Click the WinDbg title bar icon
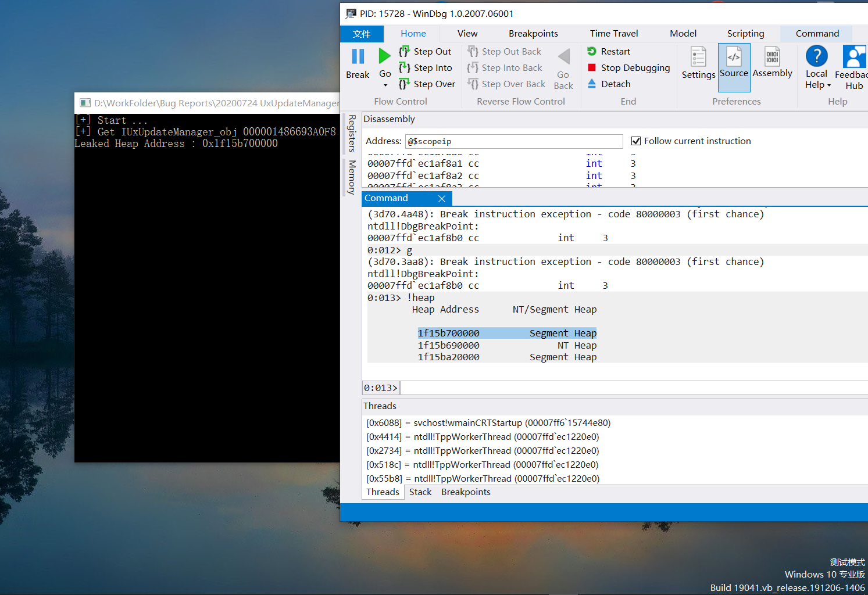Screen dimensions: 868x595 click(351, 13)
